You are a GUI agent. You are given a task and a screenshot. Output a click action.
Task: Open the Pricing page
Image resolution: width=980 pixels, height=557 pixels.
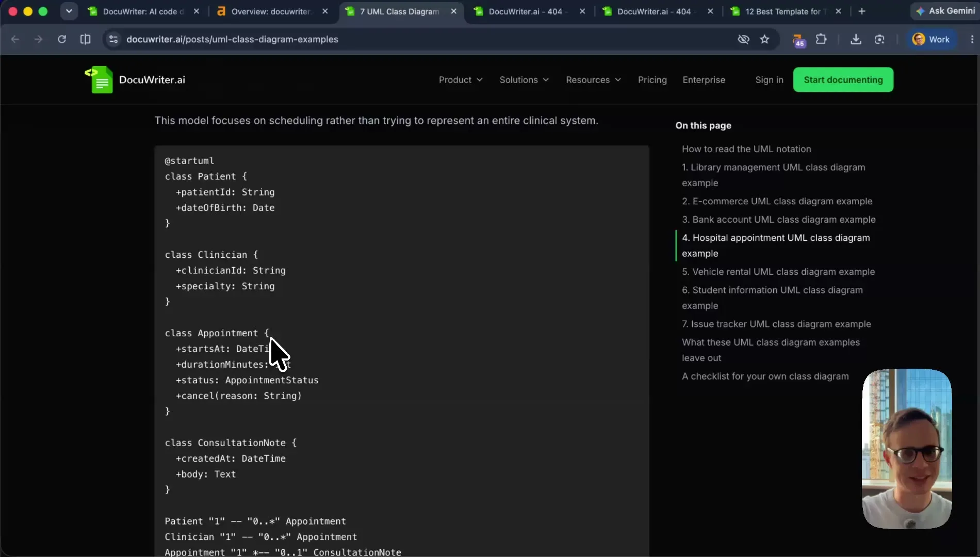pyautogui.click(x=652, y=80)
